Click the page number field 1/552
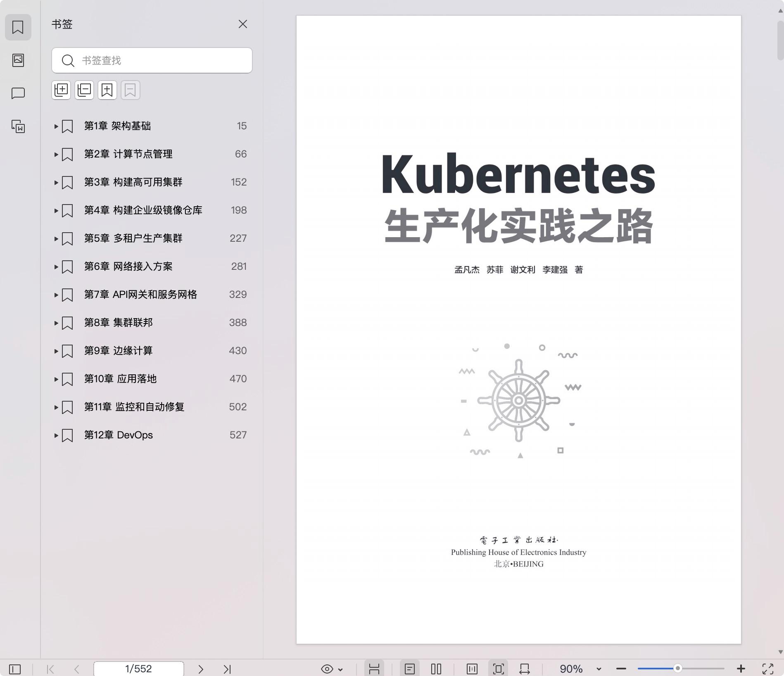The image size is (784, 676). [139, 669]
